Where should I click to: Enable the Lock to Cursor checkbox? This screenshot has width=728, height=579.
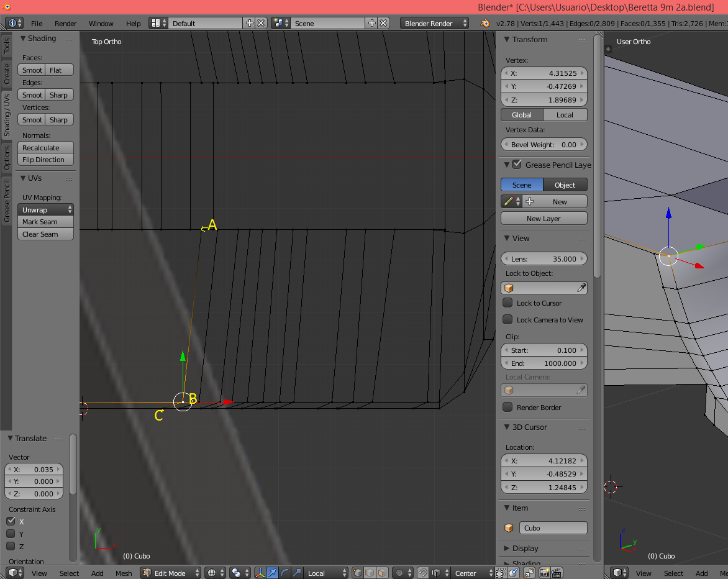coord(507,303)
